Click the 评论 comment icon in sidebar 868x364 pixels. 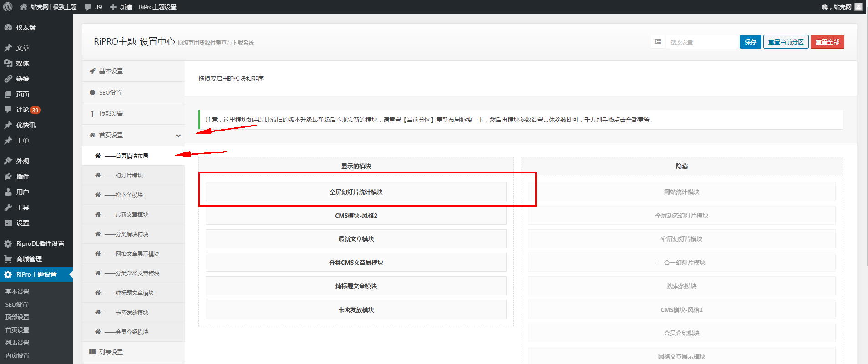point(8,110)
